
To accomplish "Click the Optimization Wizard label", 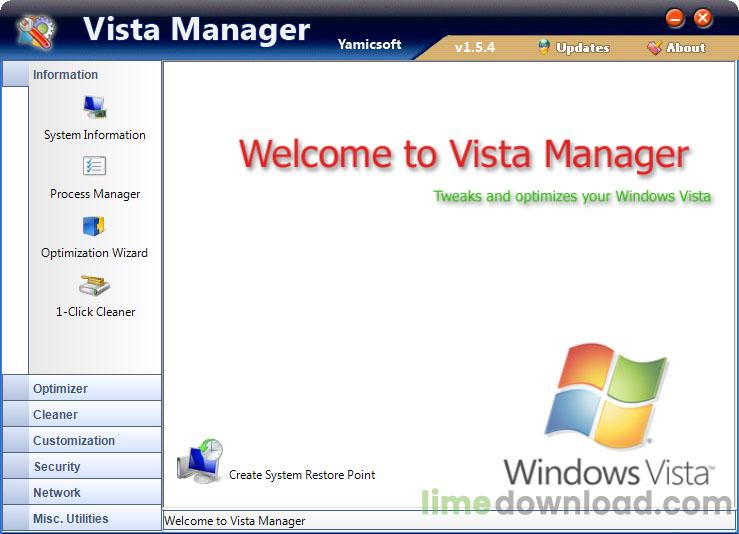I will pos(94,253).
